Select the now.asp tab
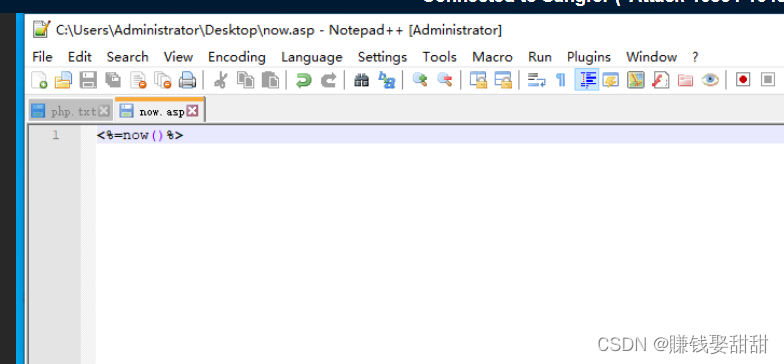This screenshot has height=364, width=784. [x=160, y=111]
